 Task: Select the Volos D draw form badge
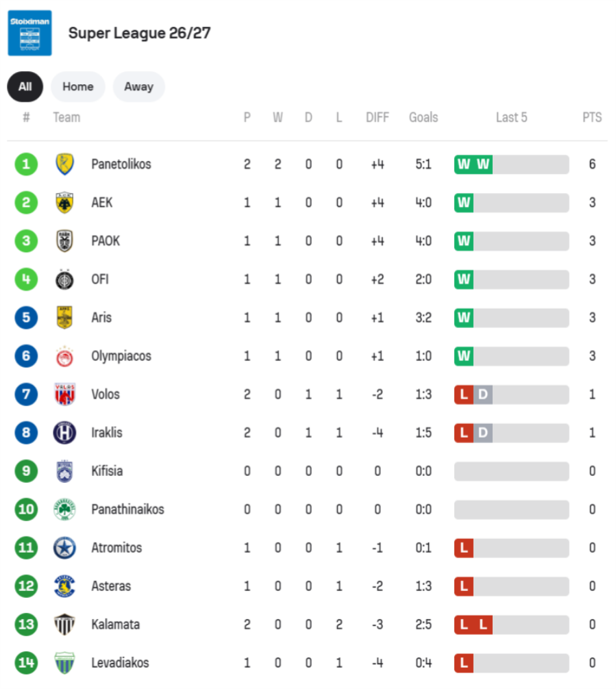(x=483, y=394)
